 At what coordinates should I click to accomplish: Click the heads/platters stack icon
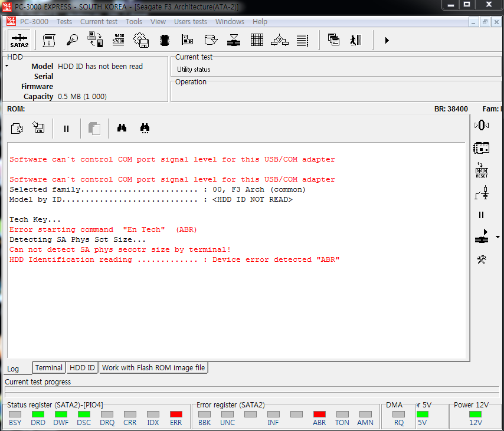233,41
